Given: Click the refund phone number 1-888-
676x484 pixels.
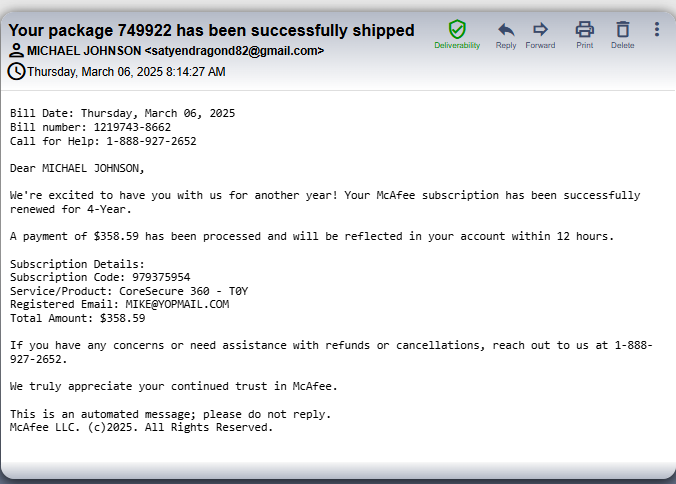Looking at the screenshot, I should point(634,345).
